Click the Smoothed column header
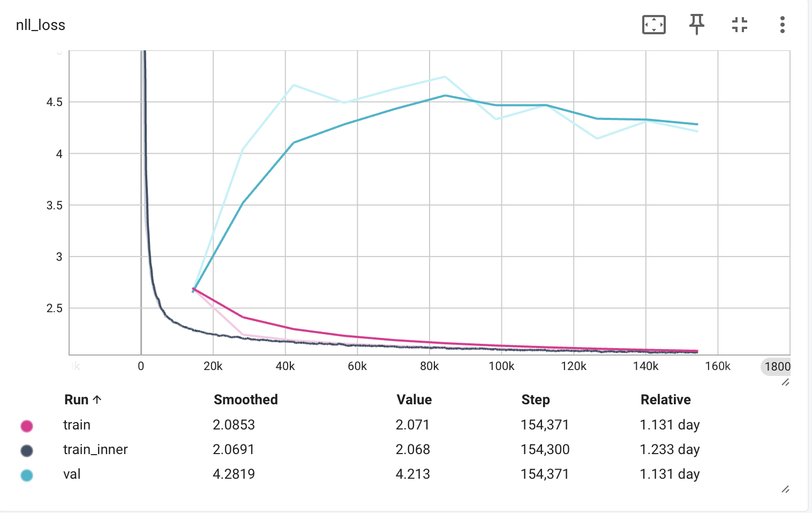The height and width of the screenshot is (513, 812). [246, 399]
